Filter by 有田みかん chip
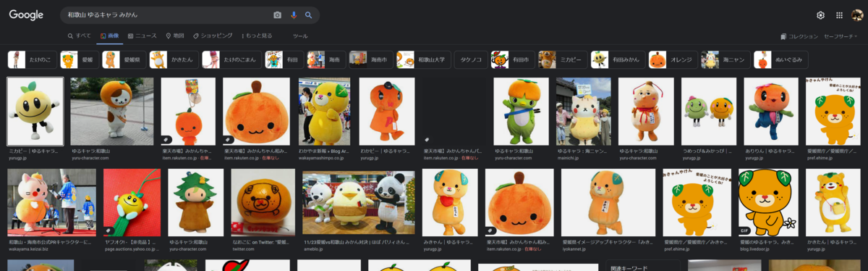The width and height of the screenshot is (868, 271). (617, 59)
